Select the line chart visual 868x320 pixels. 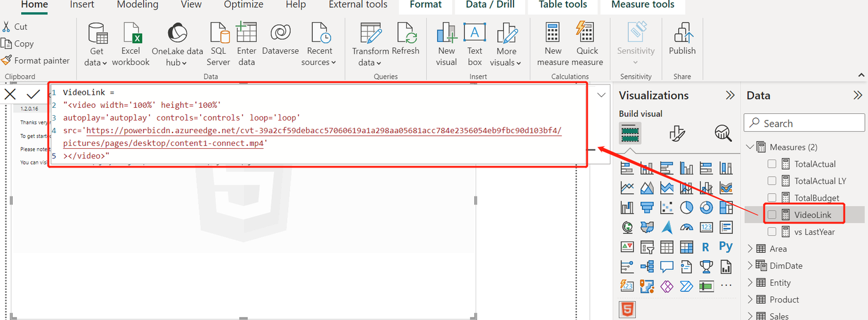(627, 188)
